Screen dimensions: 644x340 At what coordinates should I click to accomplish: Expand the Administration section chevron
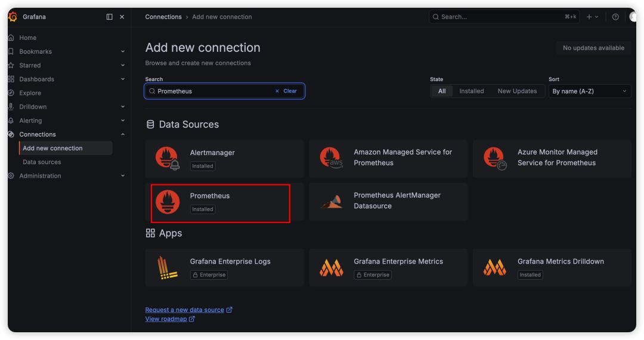click(123, 176)
